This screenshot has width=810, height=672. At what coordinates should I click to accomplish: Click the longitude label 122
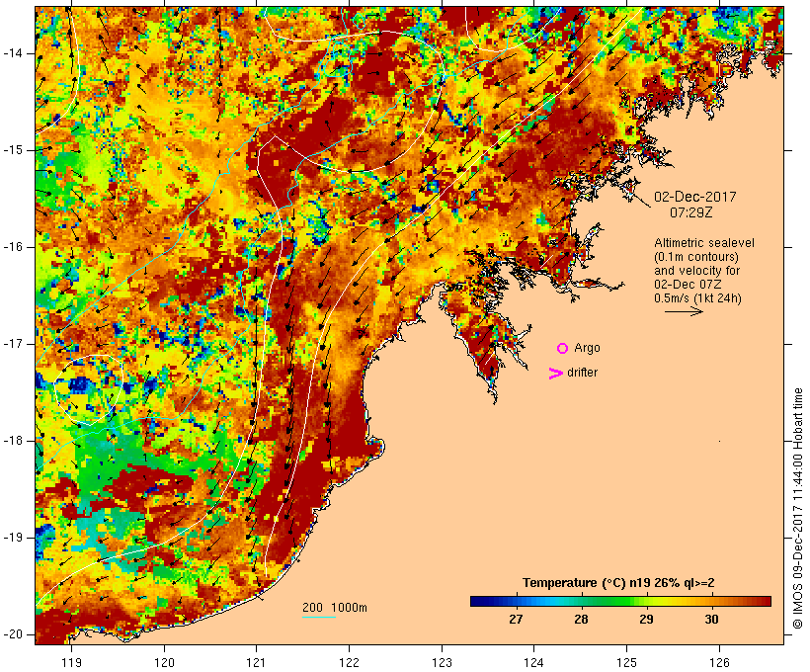(x=350, y=662)
